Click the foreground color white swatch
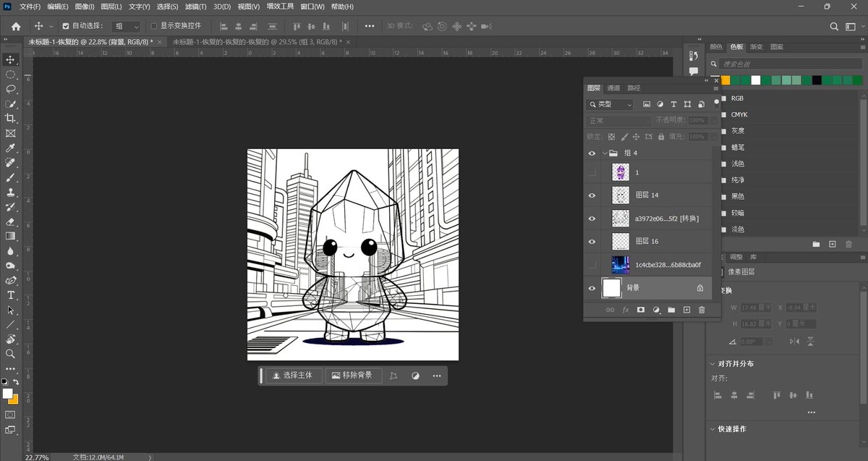This screenshot has height=461, width=868. [7, 394]
